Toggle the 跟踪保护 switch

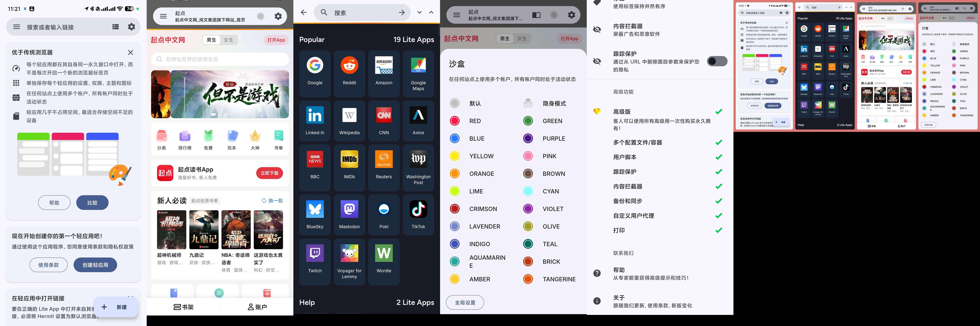[x=717, y=62]
